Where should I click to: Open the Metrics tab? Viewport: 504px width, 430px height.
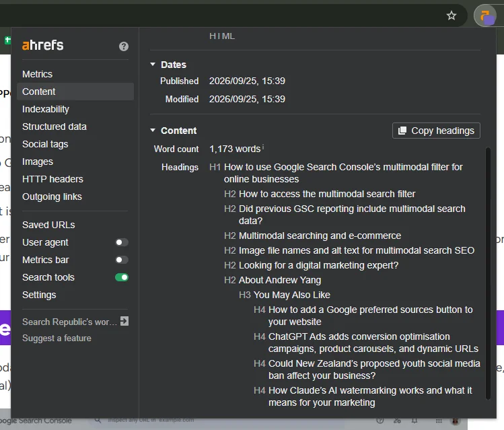37,74
